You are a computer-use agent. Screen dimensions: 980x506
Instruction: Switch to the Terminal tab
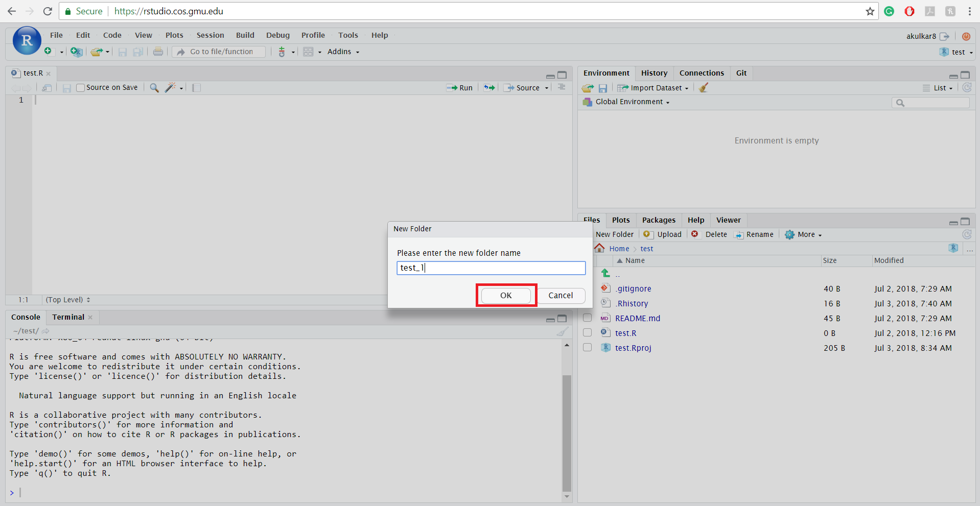tap(68, 317)
